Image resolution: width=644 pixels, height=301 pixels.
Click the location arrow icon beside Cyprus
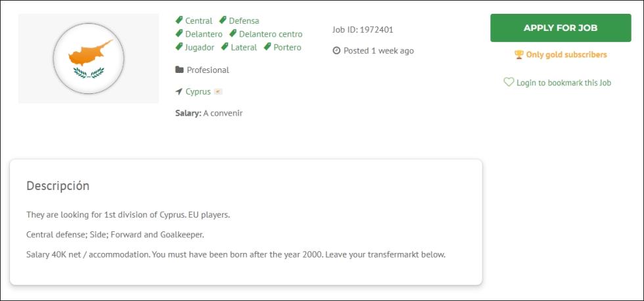click(179, 91)
